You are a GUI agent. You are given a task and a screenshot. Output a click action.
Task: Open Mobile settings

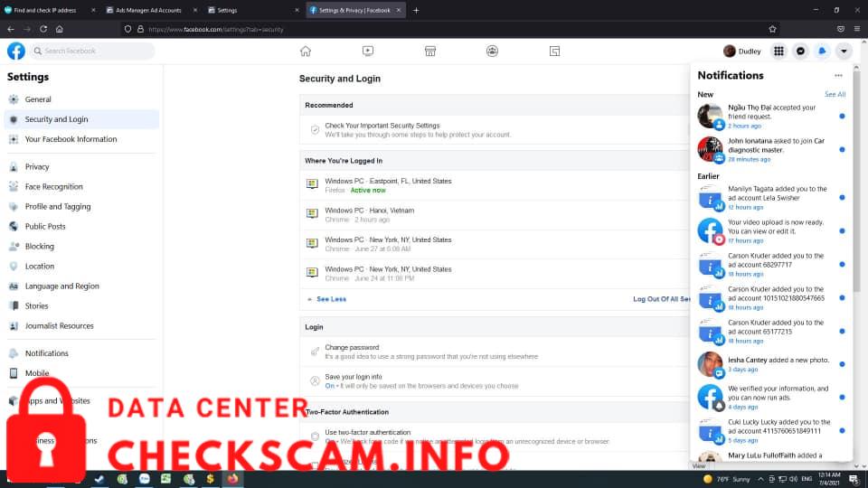(81, 373)
